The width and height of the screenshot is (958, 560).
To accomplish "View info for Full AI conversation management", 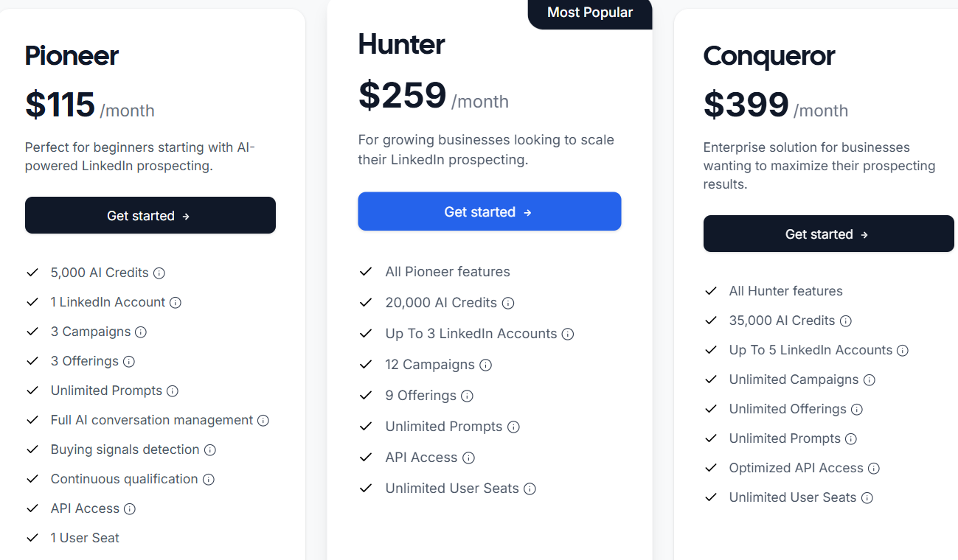I will click(264, 420).
